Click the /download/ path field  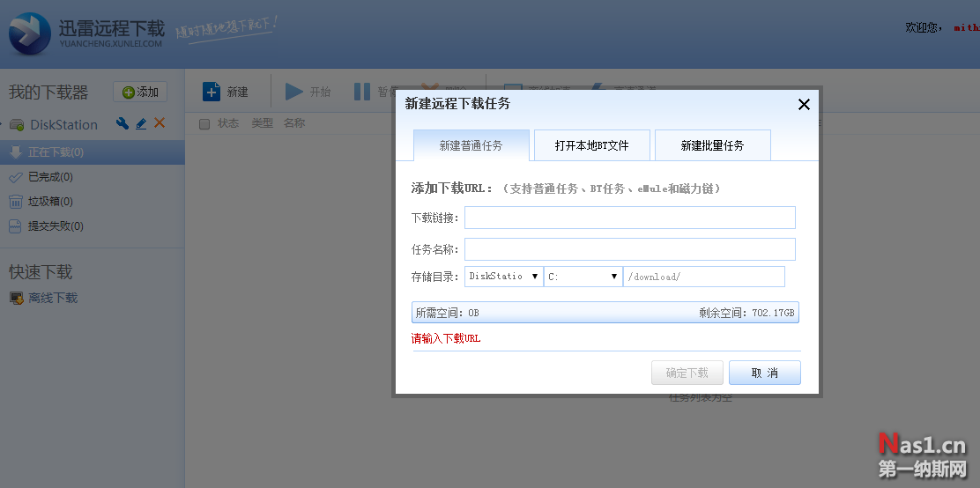point(704,277)
